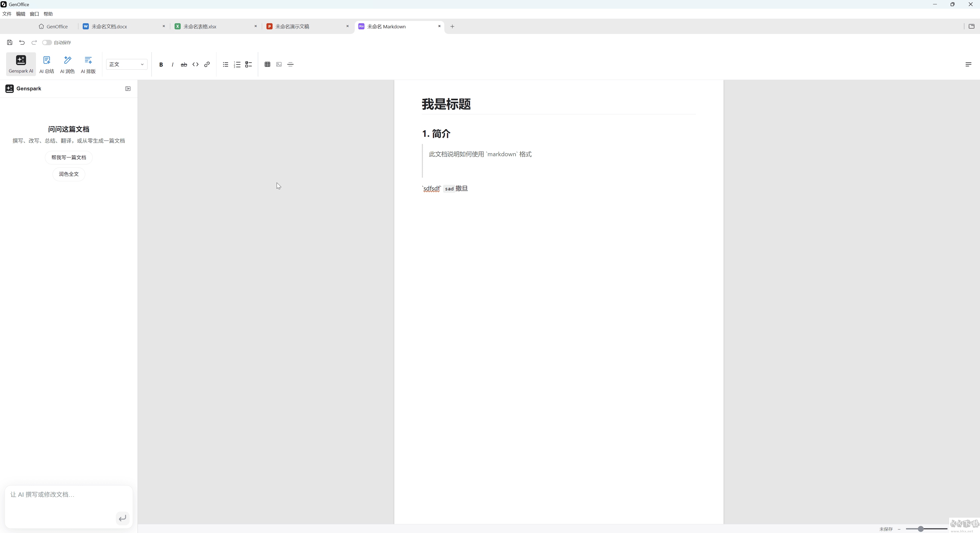The width and height of the screenshot is (980, 533).
Task: Redo the last action
Action: tap(34, 42)
